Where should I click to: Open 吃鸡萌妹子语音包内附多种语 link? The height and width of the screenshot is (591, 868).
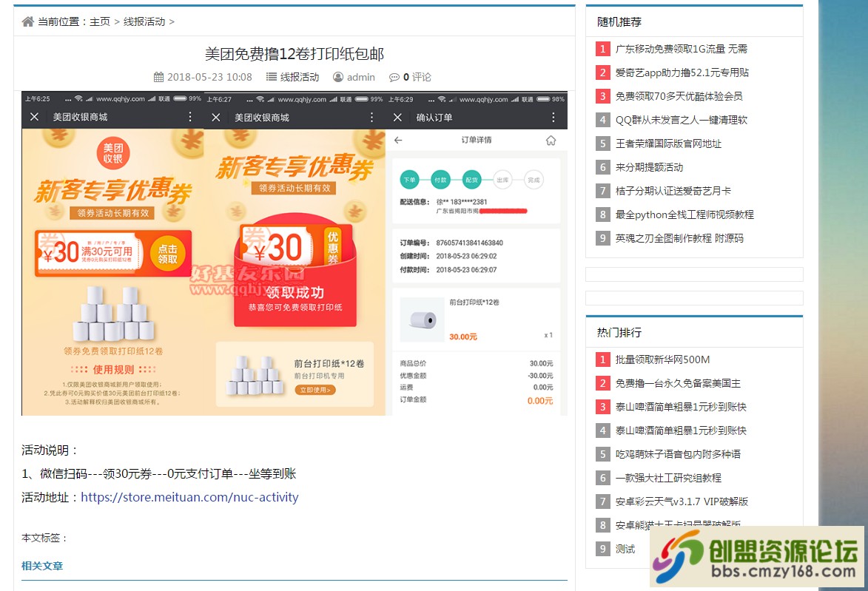[678, 454]
